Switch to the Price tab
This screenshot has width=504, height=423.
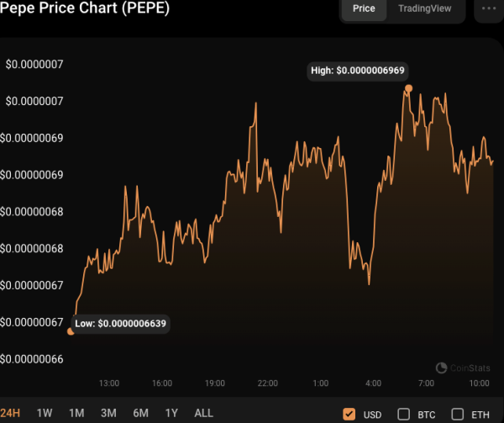pyautogui.click(x=364, y=8)
